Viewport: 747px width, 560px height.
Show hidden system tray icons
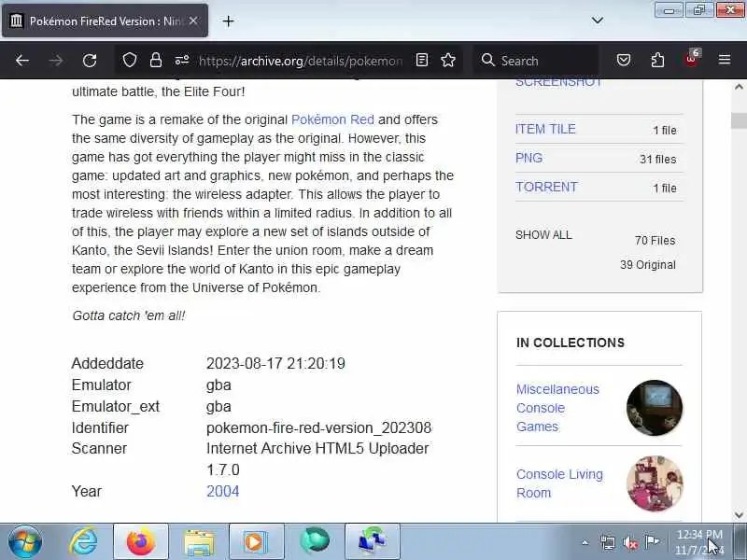point(585,542)
